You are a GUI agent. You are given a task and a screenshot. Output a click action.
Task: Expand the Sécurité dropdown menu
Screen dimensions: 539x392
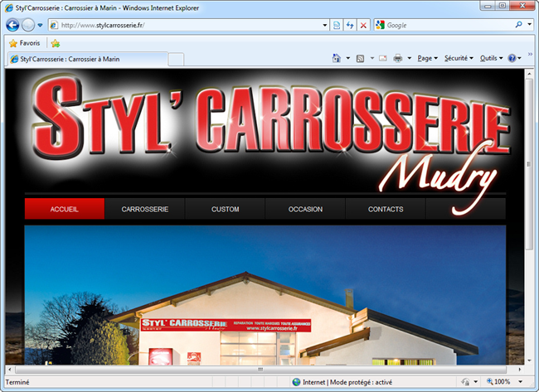[x=459, y=59]
